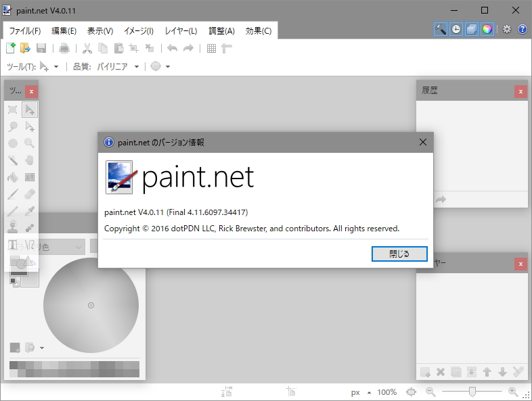Select the Paint Bucket tool

pos(13,177)
